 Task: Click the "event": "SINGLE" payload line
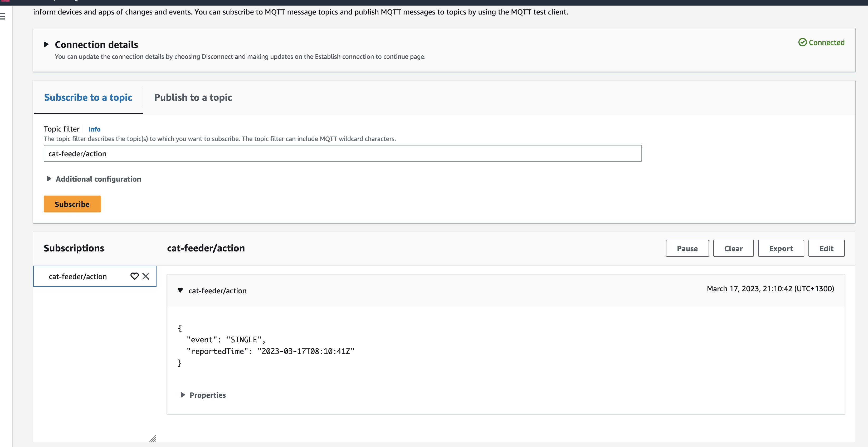coord(226,339)
